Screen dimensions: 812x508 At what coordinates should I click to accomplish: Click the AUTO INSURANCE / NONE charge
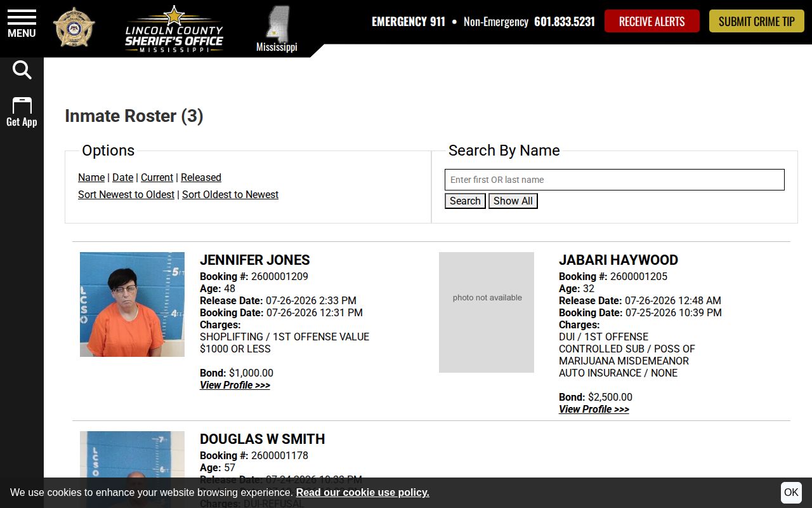[618, 373]
